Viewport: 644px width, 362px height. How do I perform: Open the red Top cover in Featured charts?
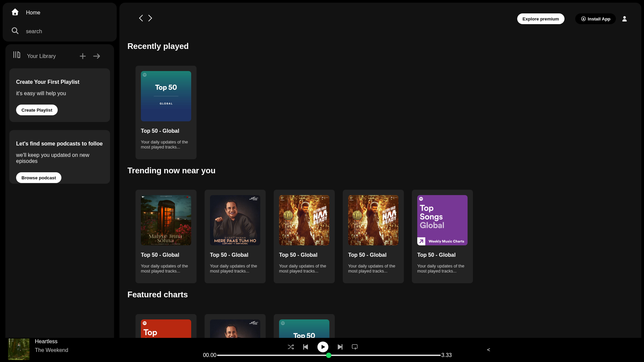pyautogui.click(x=166, y=329)
